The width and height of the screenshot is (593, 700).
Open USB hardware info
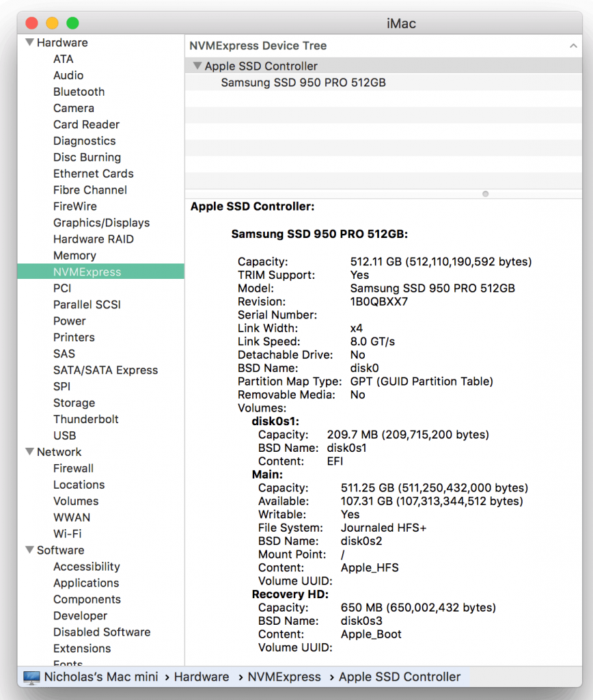coord(65,435)
